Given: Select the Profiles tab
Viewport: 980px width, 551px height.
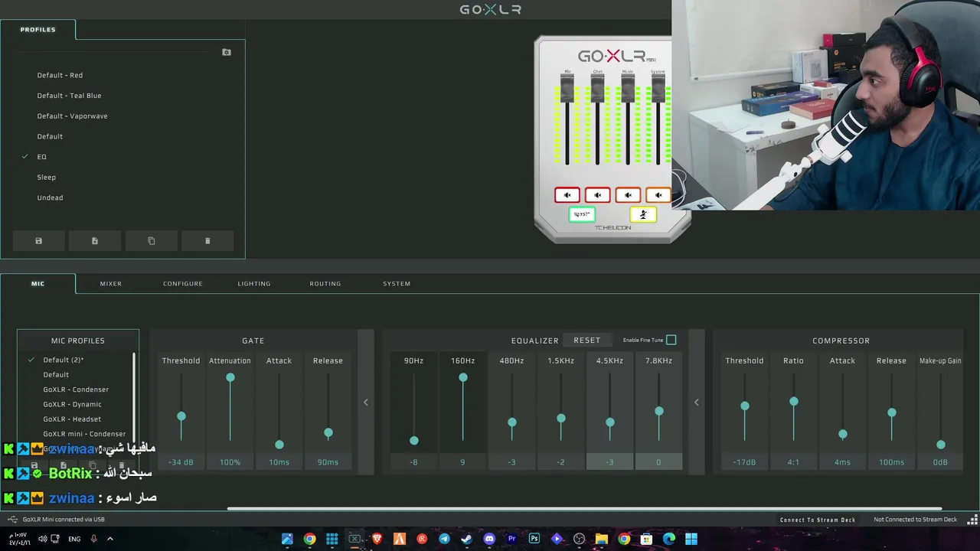Looking at the screenshot, I should tap(38, 30).
